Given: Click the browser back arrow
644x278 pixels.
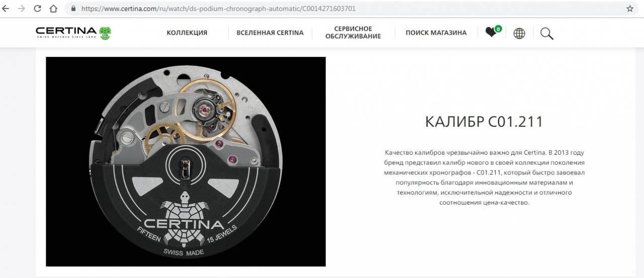Looking at the screenshot, I should [x=7, y=9].
